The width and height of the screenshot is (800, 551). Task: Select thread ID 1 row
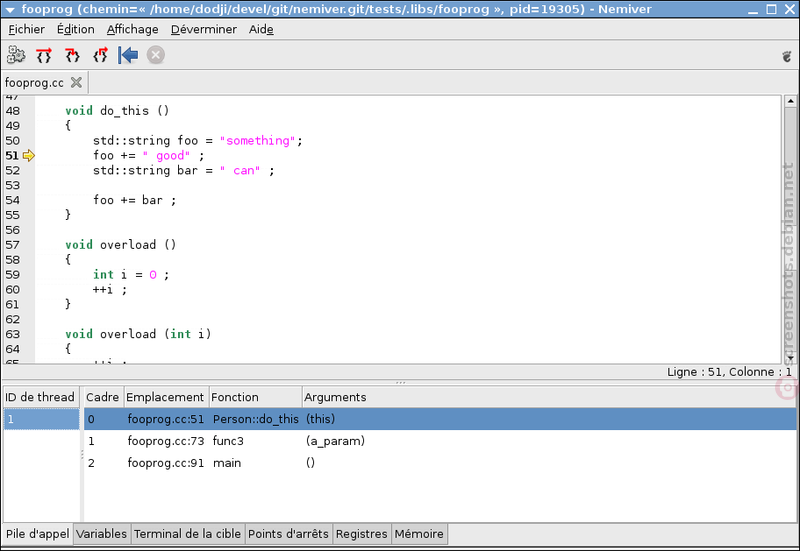click(x=41, y=419)
